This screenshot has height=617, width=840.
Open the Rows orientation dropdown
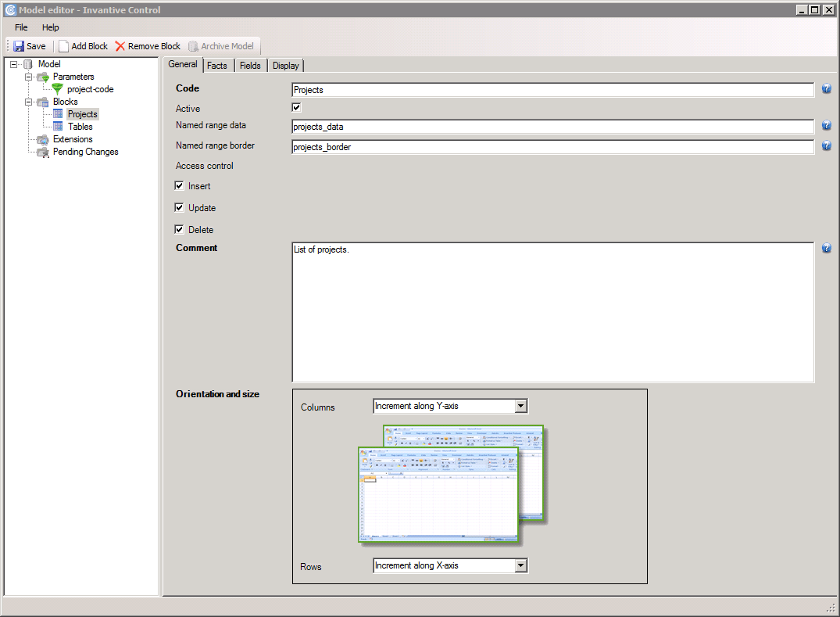pyautogui.click(x=521, y=565)
